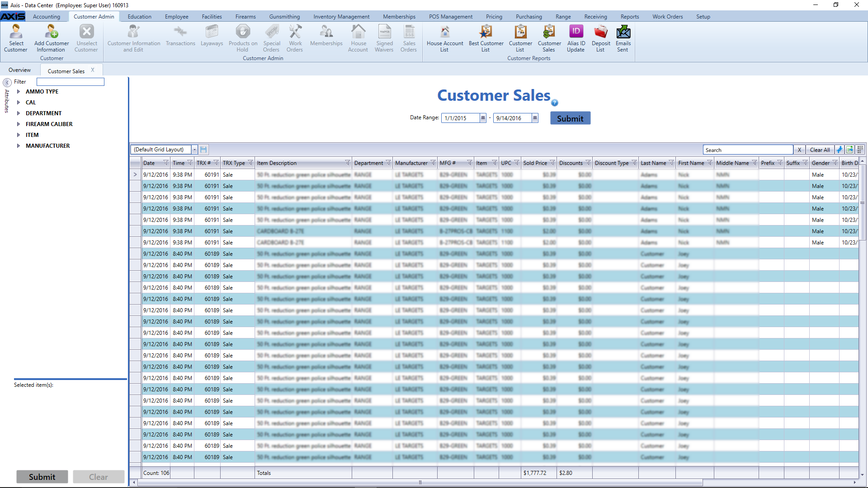868x488 pixels.
Task: Open the Deposit List report
Action: tap(601, 38)
